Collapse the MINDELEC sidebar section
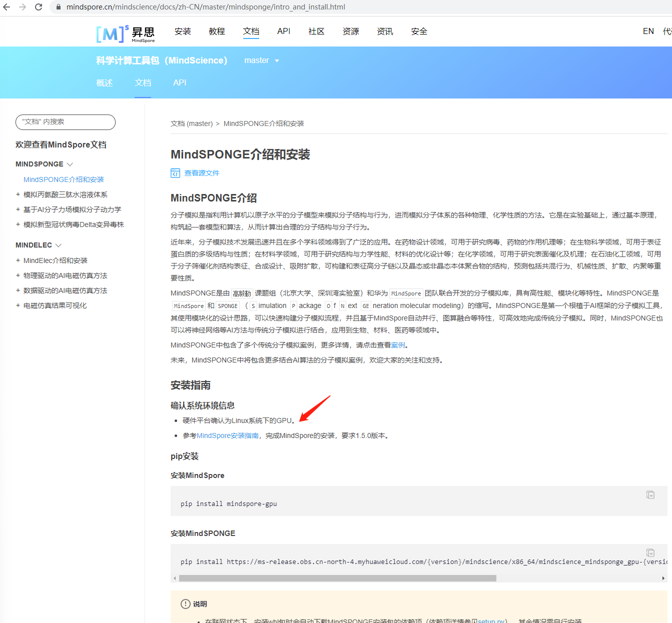Viewport: 672px width, 623px height. [x=58, y=245]
